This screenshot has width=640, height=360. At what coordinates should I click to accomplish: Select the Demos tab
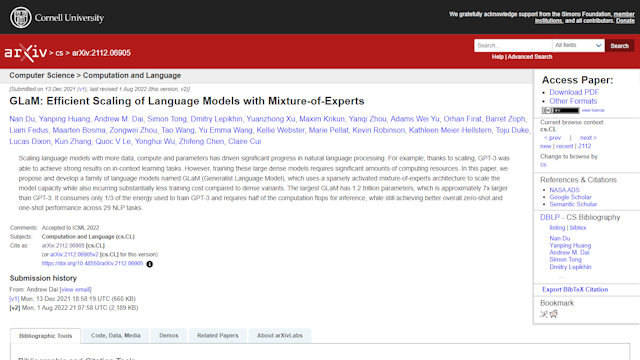point(169,336)
